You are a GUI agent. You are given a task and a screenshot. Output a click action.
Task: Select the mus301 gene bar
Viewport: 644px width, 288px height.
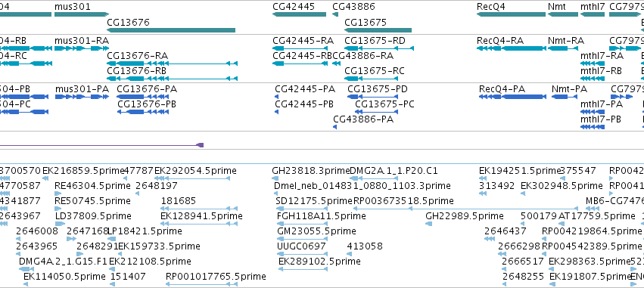(81, 14)
